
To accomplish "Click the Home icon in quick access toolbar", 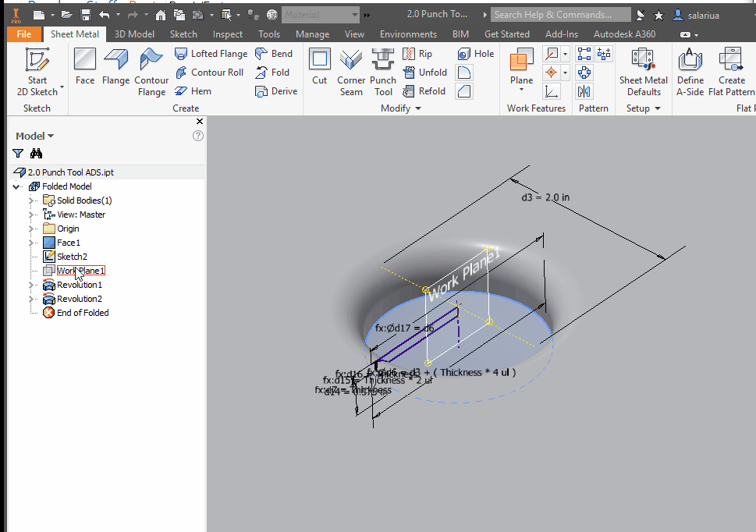I will point(160,15).
